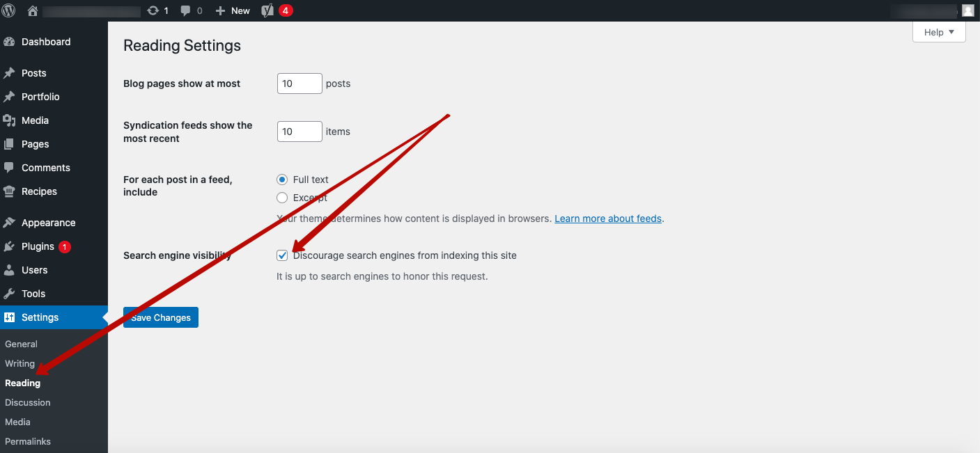Viewport: 980px width, 453px height.
Task: Open the Learn more about feeds link
Action: pyautogui.click(x=607, y=218)
